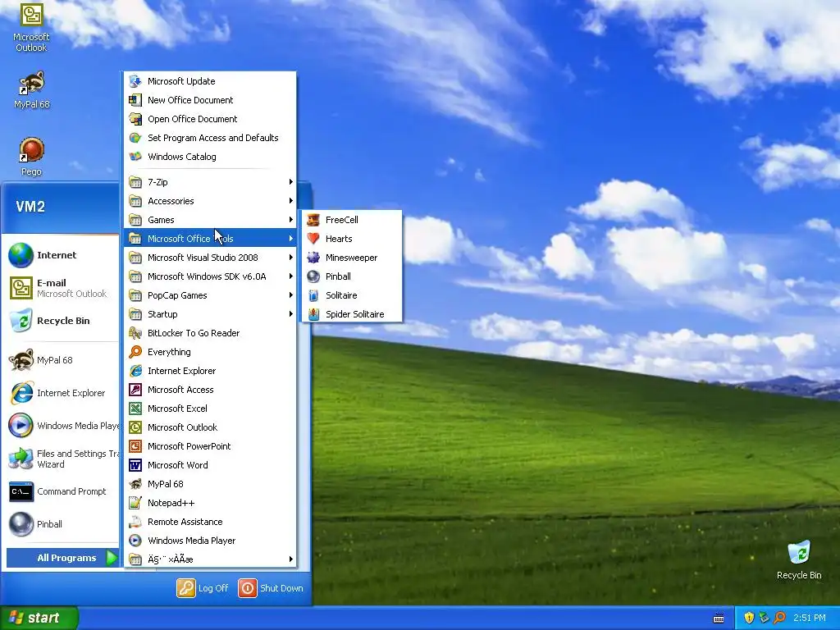Screen dimensions: 840x630
Task: Start Windows Media Player from left pane
Action: (x=63, y=426)
